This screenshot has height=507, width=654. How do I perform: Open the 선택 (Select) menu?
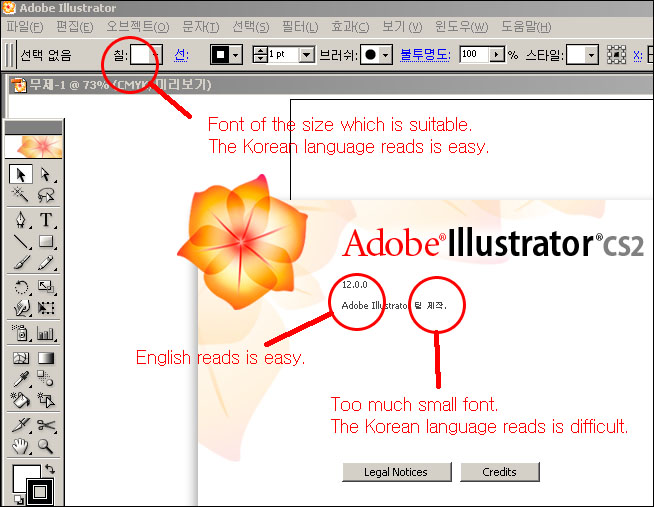point(251,27)
